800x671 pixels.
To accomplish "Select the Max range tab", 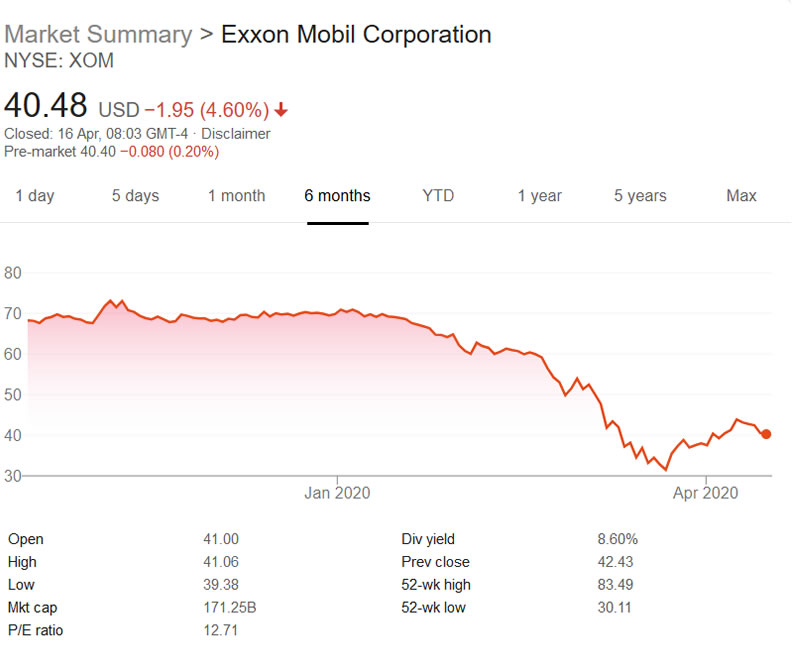I will [x=741, y=196].
